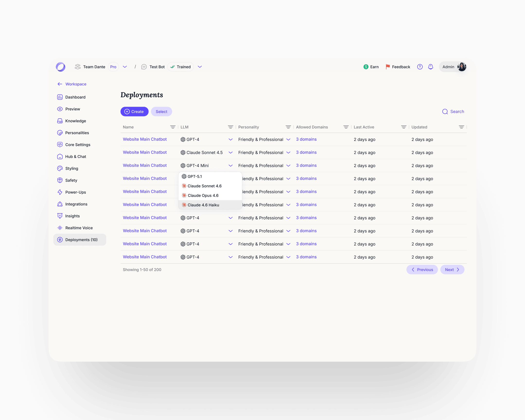The image size is (525, 420).
Task: Select the Realtime Voice icon
Action: [x=60, y=228]
